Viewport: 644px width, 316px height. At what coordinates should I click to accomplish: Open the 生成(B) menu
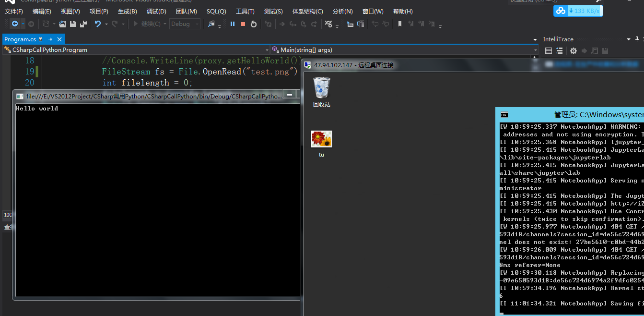(127, 11)
